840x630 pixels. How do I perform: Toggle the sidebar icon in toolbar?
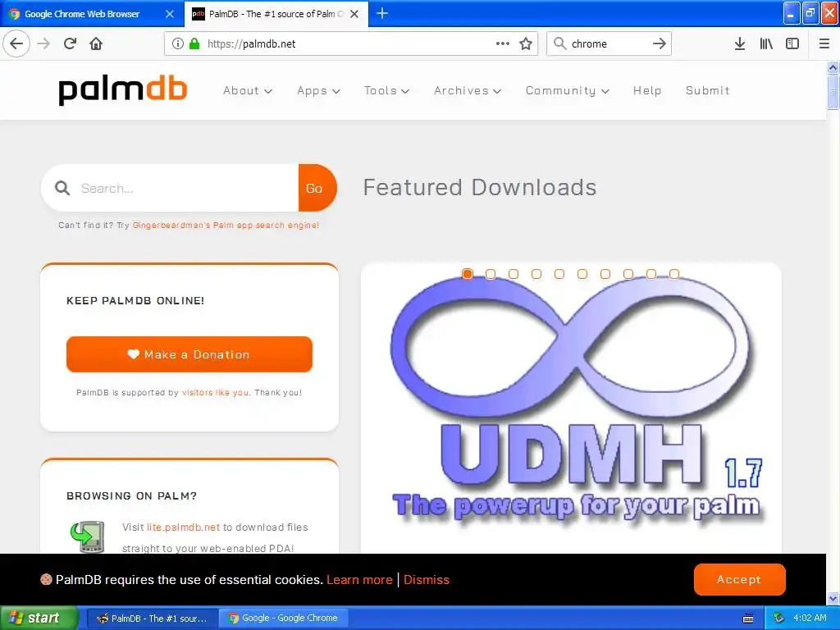[x=792, y=43]
